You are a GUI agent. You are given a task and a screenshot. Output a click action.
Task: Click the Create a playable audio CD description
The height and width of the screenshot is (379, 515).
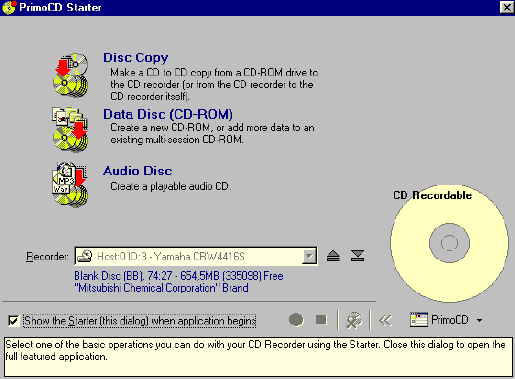[x=170, y=186]
